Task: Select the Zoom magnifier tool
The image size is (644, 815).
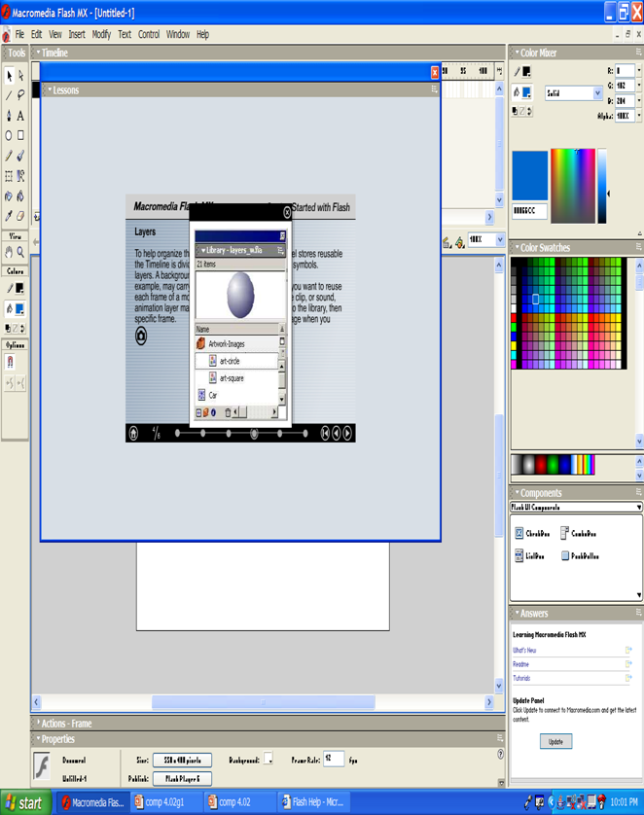Action: (x=20, y=252)
